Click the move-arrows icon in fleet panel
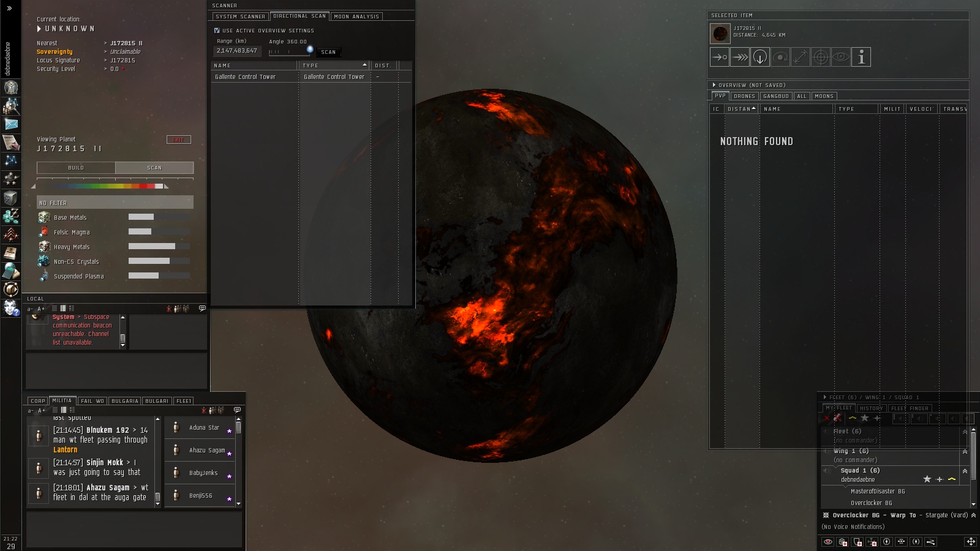This screenshot has height=551, width=980. tap(971, 542)
